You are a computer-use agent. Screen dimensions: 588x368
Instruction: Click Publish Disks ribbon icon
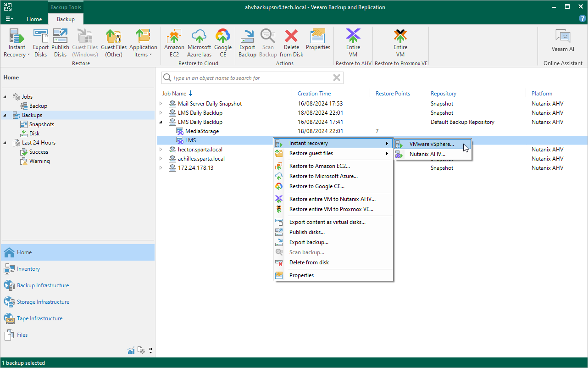(60, 43)
